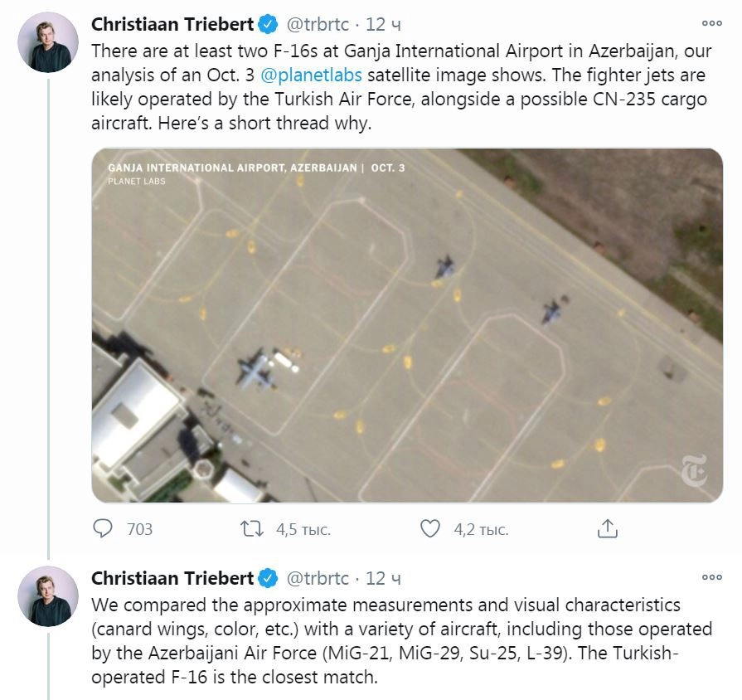Screen dimensions: 742x700
Task: Click the second tweet's 12 ч timestamp
Action: point(385,578)
